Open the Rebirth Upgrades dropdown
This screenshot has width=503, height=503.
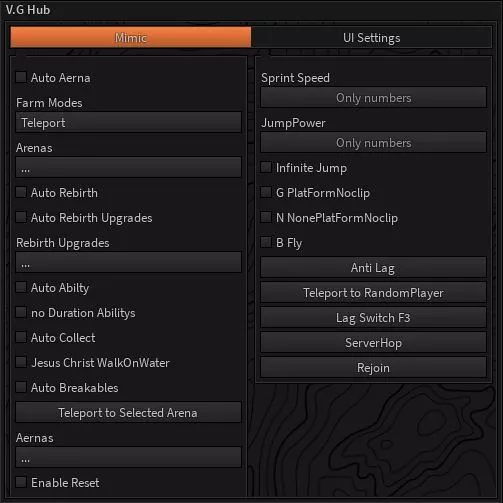(128, 262)
